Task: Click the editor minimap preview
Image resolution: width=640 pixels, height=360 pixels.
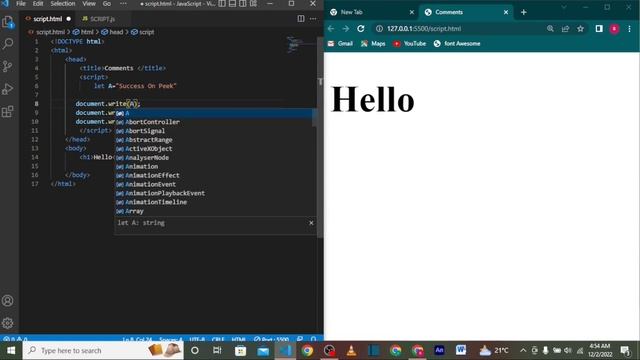Action: click(x=295, y=45)
